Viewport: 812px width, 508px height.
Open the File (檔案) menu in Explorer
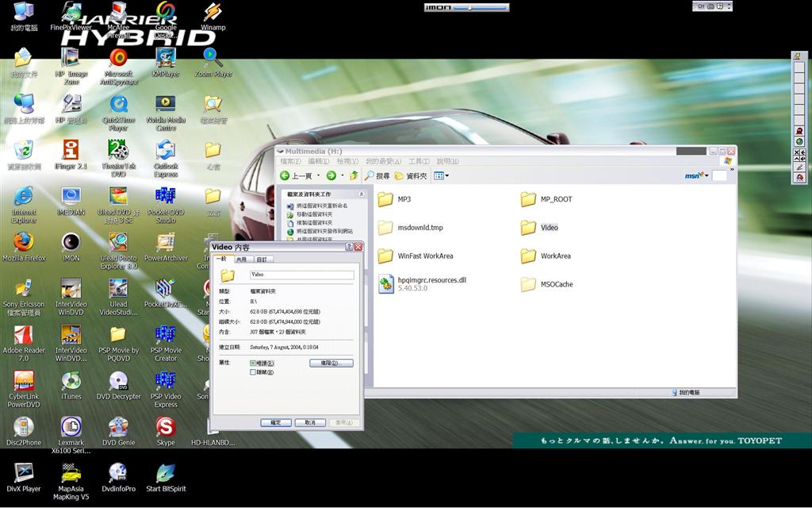click(290, 161)
